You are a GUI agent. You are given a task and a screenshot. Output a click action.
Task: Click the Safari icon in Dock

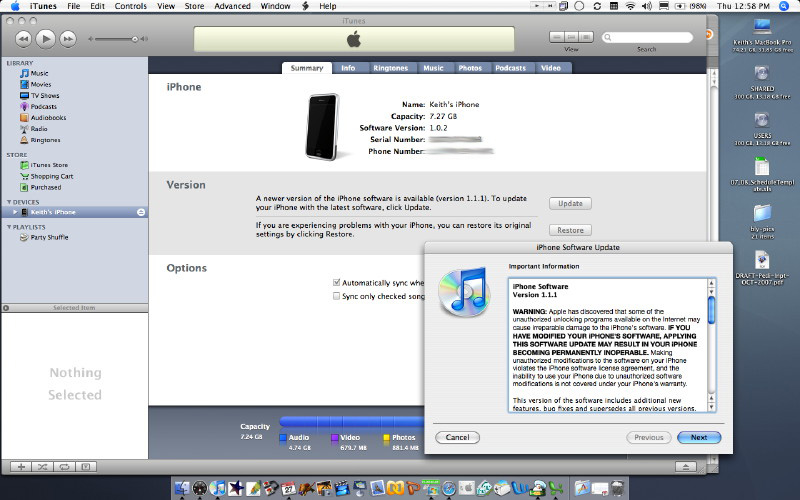pyautogui.click(x=449, y=488)
